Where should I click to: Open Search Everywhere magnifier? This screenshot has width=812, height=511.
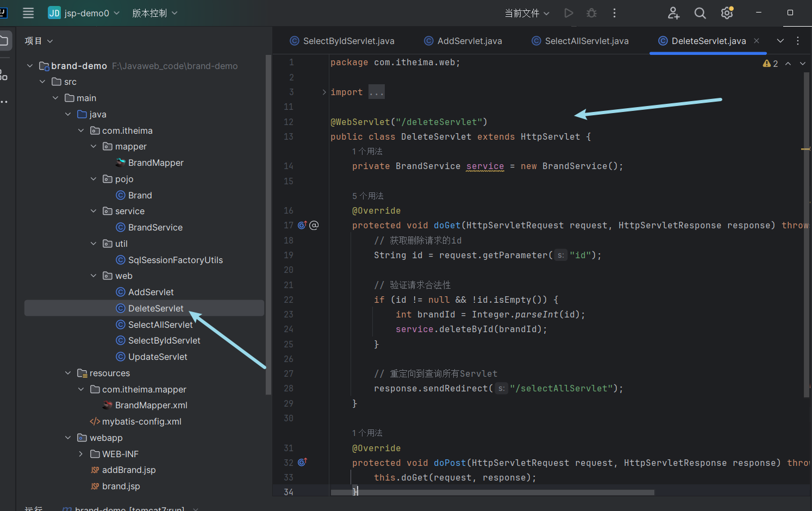pos(700,13)
